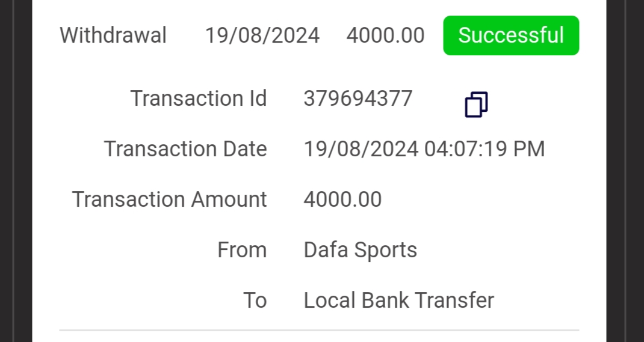
Task: Click the Local Bank Transfer destination value
Action: (x=398, y=300)
